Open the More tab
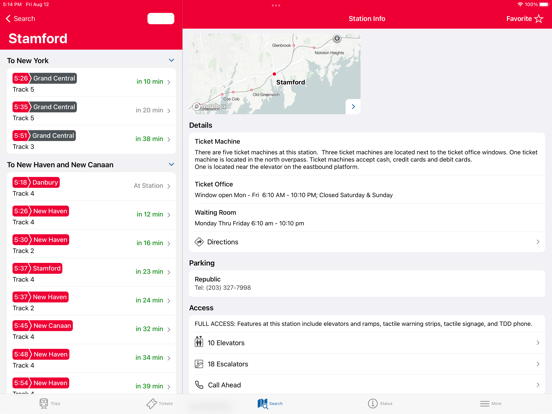Screen dimensions: 552x414 (x=491, y=403)
